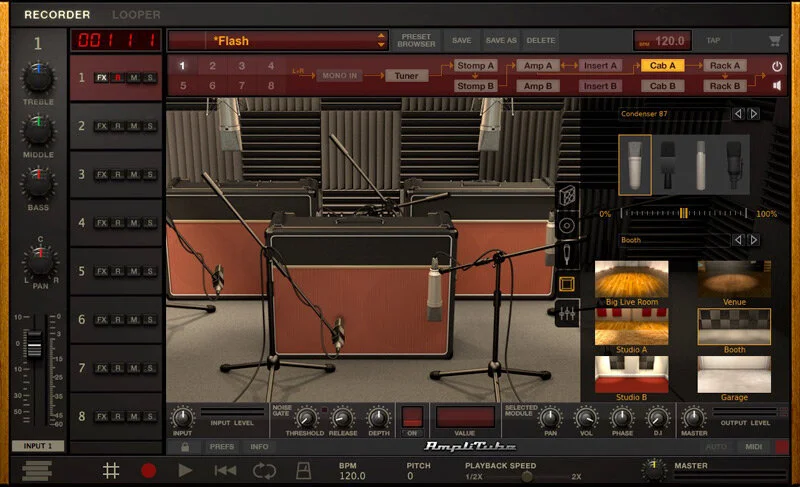Viewport: 800px width, 487px height.
Task: Open the room selection square icon
Action: (x=567, y=284)
